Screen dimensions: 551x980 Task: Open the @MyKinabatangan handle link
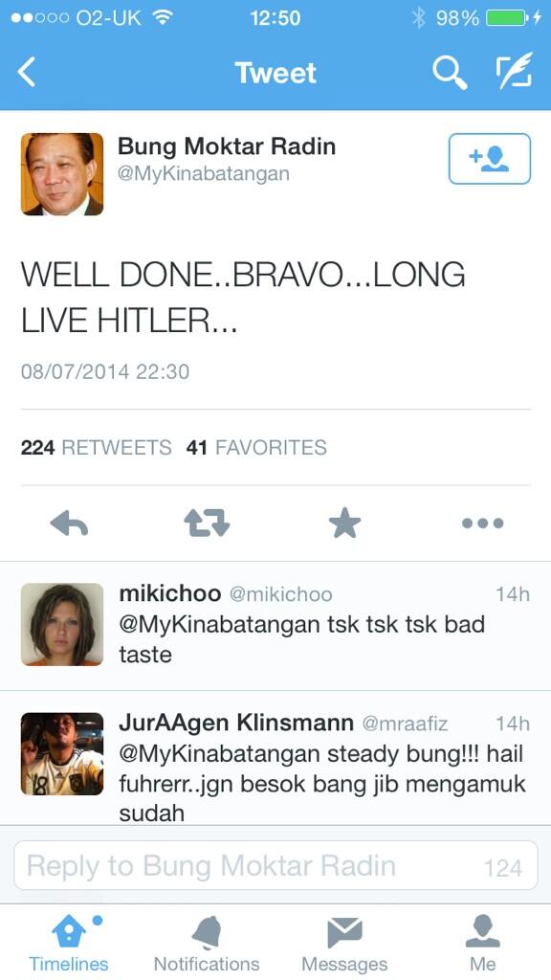click(204, 174)
